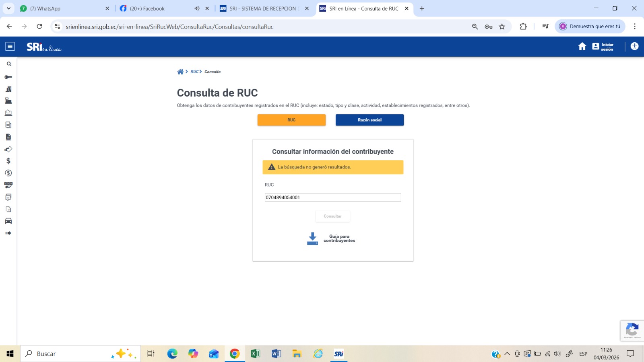Click the search magnifier in left sidebar

tap(9, 64)
